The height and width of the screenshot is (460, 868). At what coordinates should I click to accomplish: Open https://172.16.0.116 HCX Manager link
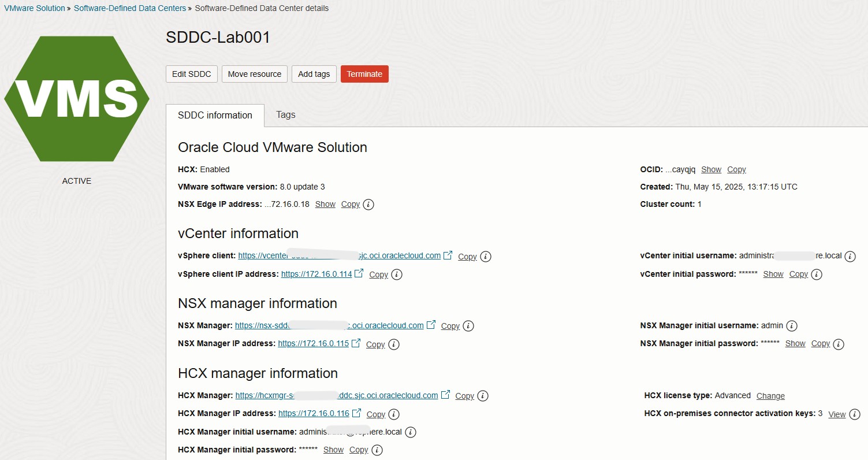[314, 413]
